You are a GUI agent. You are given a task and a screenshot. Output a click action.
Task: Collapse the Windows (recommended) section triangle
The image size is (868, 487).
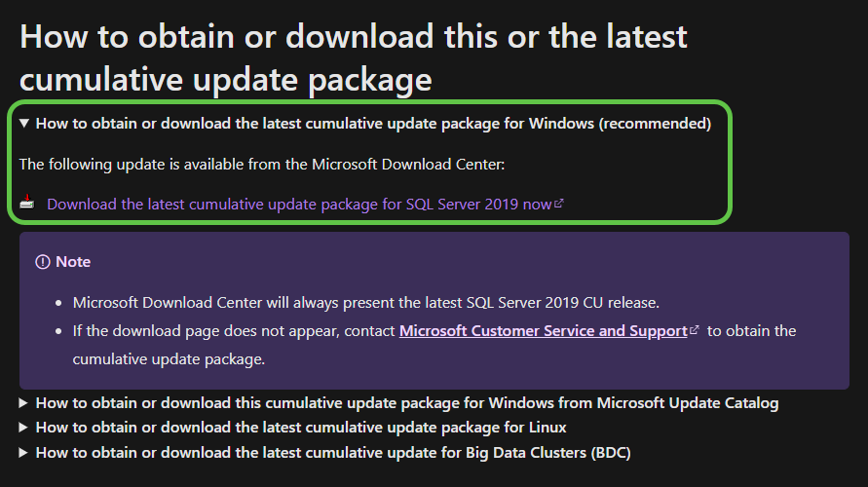[23, 123]
